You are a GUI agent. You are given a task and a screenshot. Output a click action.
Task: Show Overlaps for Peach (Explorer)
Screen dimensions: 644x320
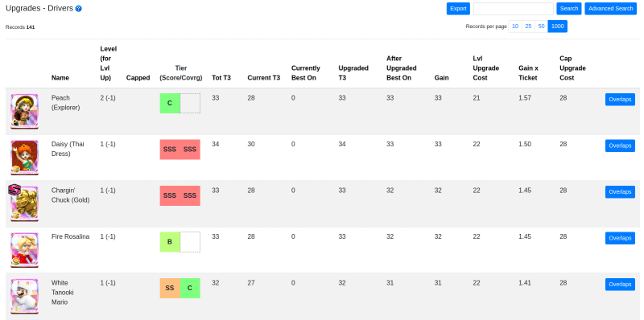coord(620,99)
